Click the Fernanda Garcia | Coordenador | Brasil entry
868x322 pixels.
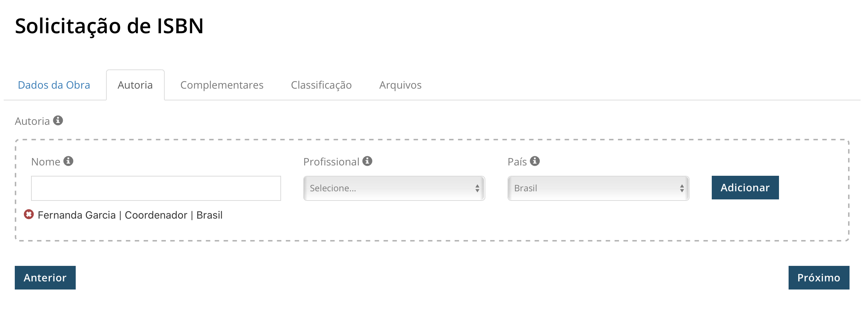[130, 215]
